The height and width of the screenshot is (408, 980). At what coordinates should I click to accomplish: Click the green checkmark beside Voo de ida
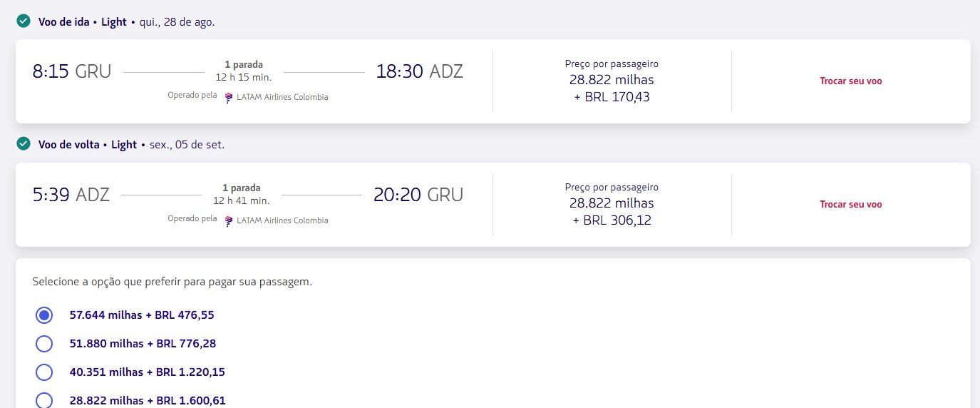coord(24,21)
